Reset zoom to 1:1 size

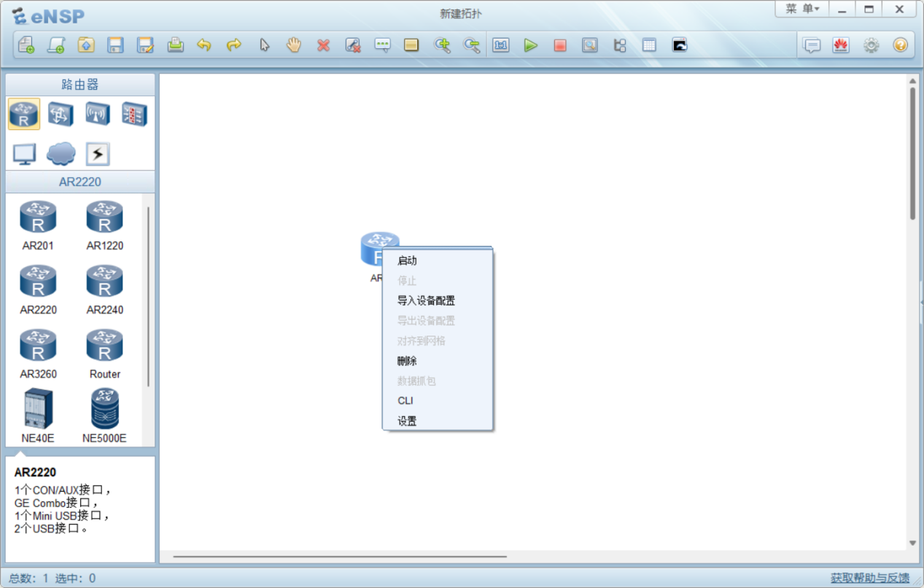coord(500,45)
